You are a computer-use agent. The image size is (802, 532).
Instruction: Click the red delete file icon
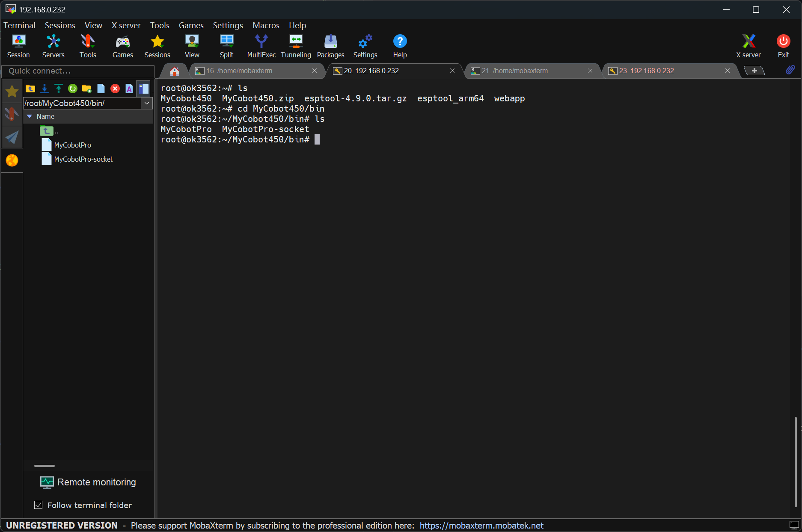[x=115, y=89]
